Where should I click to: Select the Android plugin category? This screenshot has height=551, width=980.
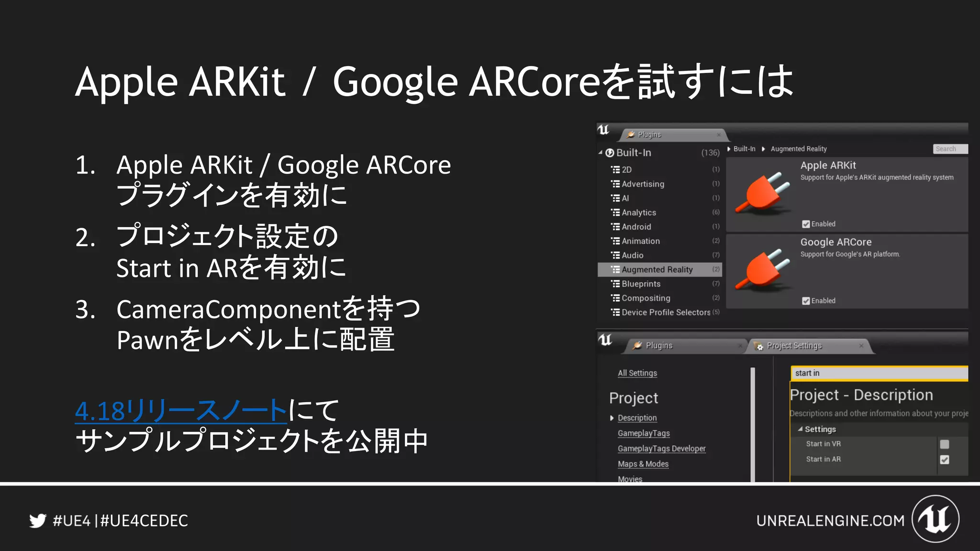(659, 227)
